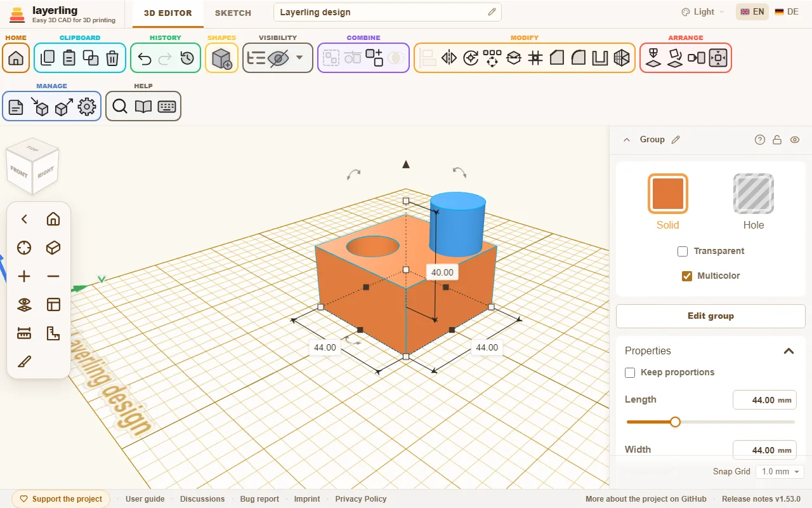The width and height of the screenshot is (812, 508).
Task: Enable the Transparent checkbox
Action: (683, 251)
